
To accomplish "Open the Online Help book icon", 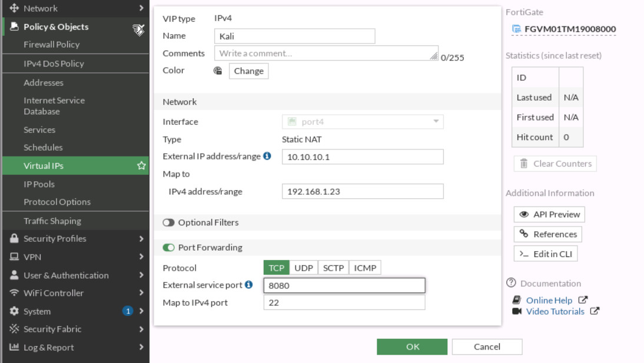I will coord(516,300).
